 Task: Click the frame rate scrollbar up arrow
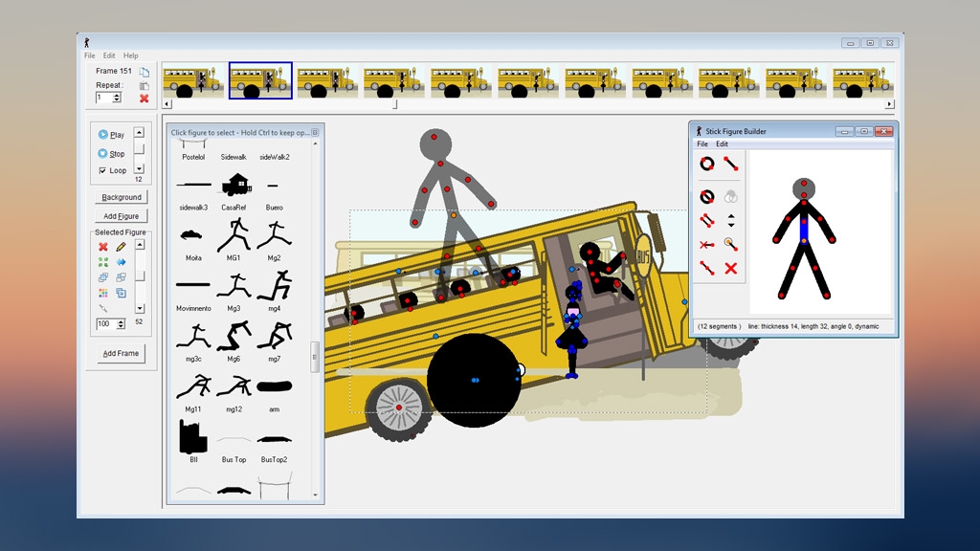(140, 132)
